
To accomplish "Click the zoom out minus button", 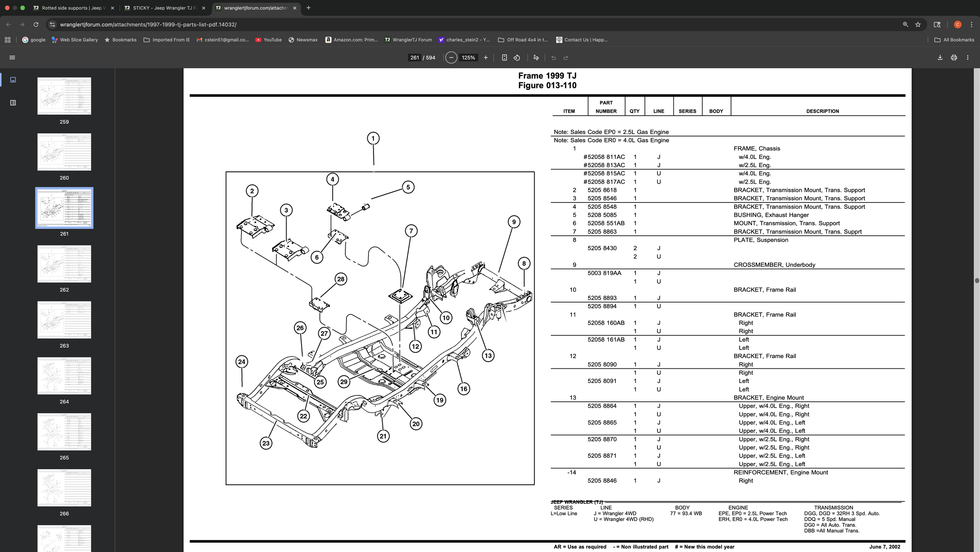I will click(x=451, y=58).
